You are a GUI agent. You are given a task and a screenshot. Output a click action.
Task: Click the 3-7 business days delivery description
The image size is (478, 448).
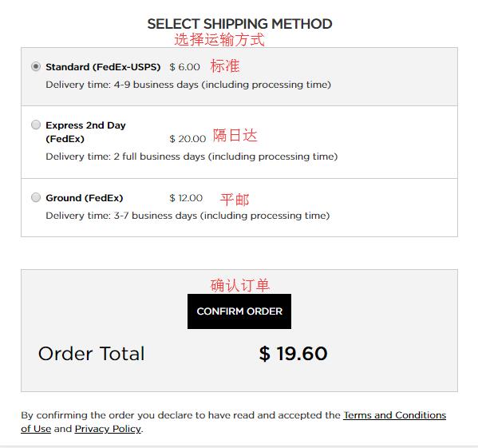pyautogui.click(x=188, y=216)
